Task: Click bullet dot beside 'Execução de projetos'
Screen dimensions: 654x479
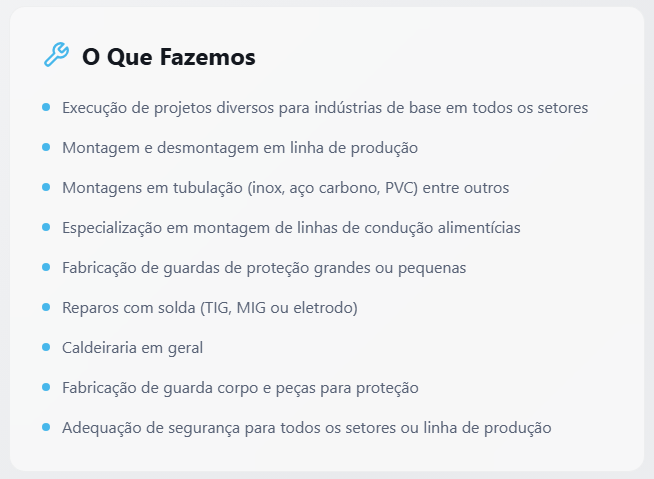Action: pyautogui.click(x=46, y=107)
